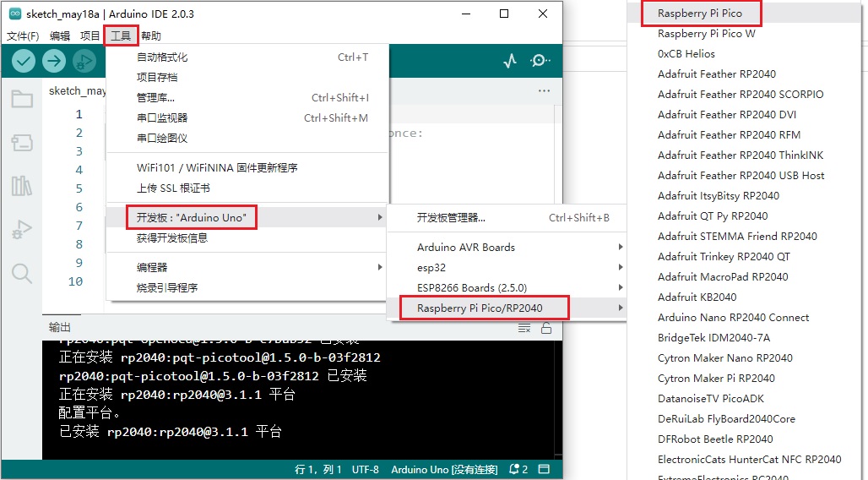Expand the esp32 boards submenu
The image size is (868, 480).
[507, 268]
